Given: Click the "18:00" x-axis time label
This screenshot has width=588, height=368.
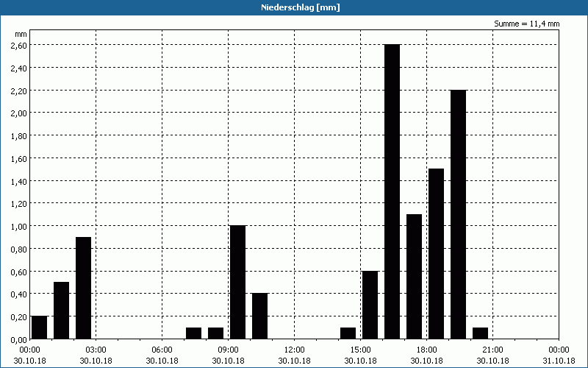Looking at the screenshot, I should [x=427, y=350].
